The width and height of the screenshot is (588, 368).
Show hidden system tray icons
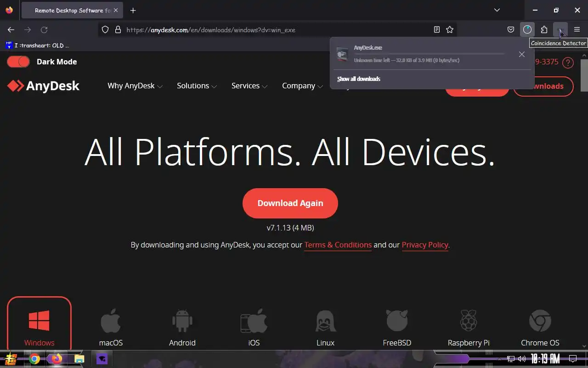[499, 359]
